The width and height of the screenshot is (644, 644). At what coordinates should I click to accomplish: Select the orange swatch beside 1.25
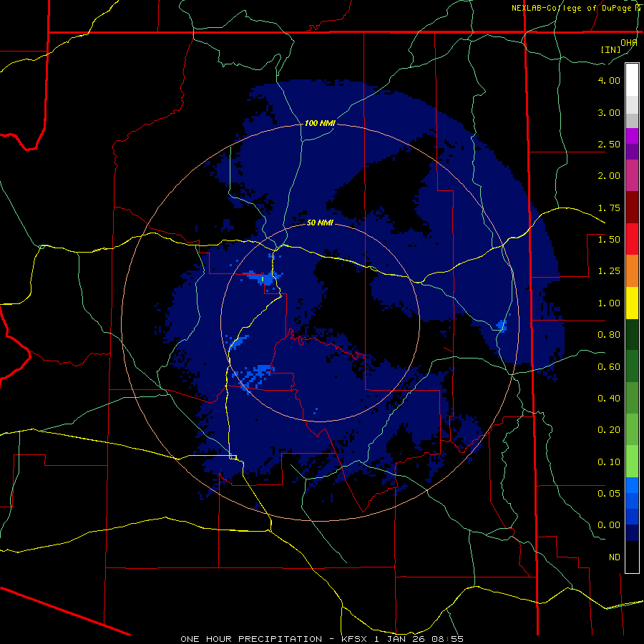[x=632, y=270]
